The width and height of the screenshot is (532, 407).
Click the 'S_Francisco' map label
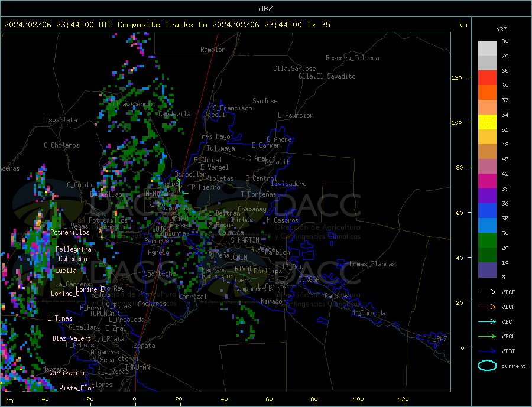(232, 108)
